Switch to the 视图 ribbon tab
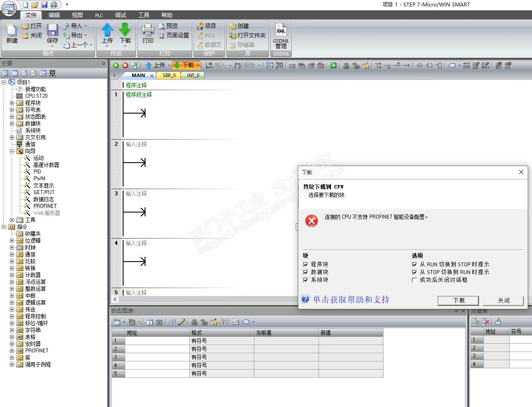The width and height of the screenshot is (532, 407). (x=77, y=15)
